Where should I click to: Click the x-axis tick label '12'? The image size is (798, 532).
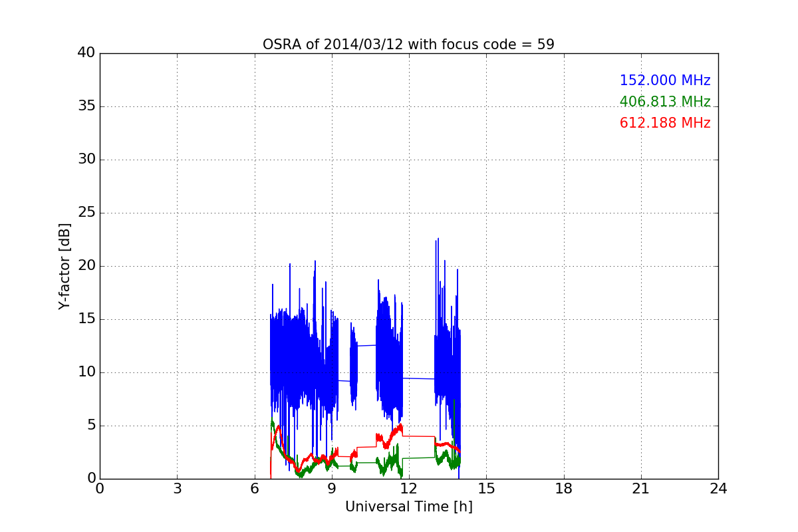409,489
